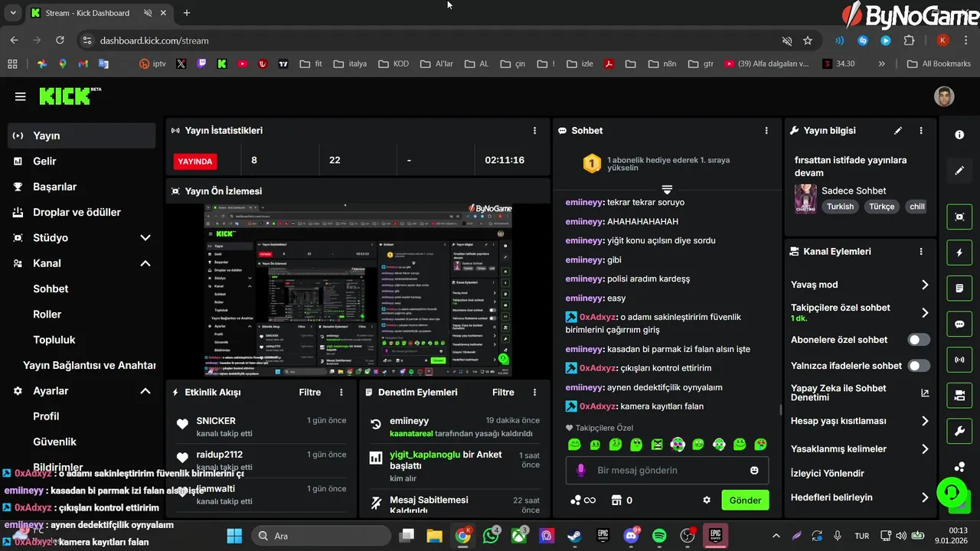Collapse the Ayarlar section in left sidebar
Image resolution: width=980 pixels, height=551 pixels.
pyautogui.click(x=145, y=391)
